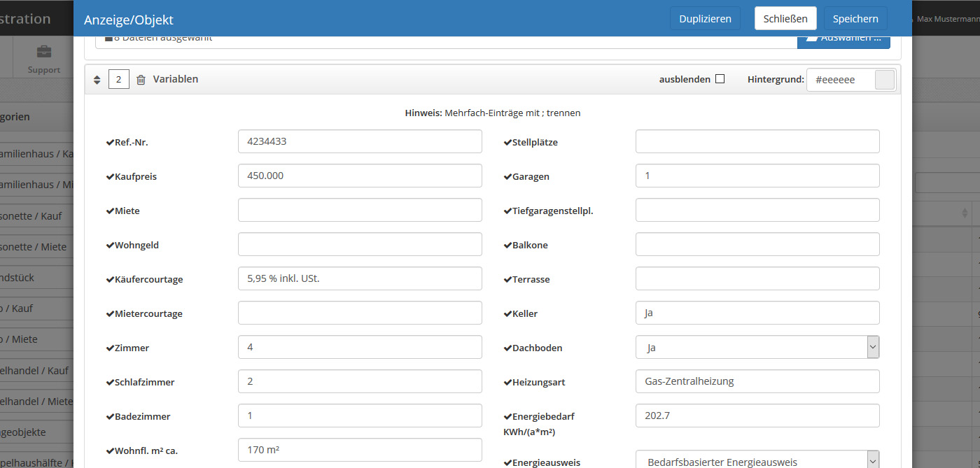Click the sort arrows icon beside Variablen

(97, 80)
